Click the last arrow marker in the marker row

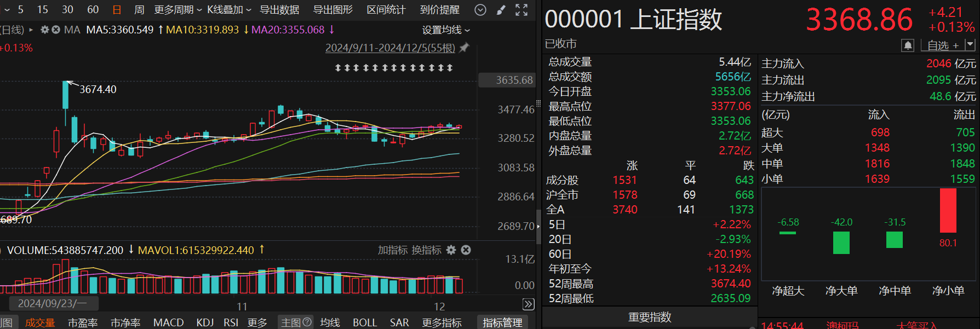pos(450,68)
